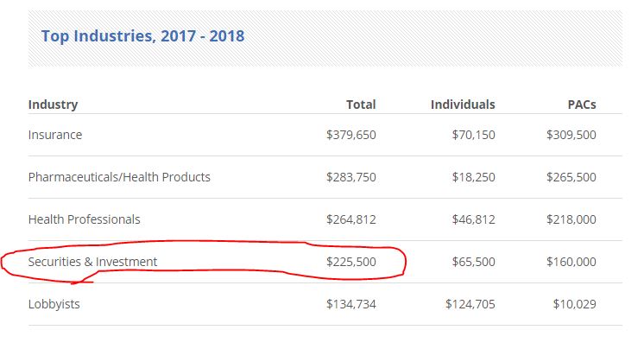Click the Total column header

coord(361,105)
